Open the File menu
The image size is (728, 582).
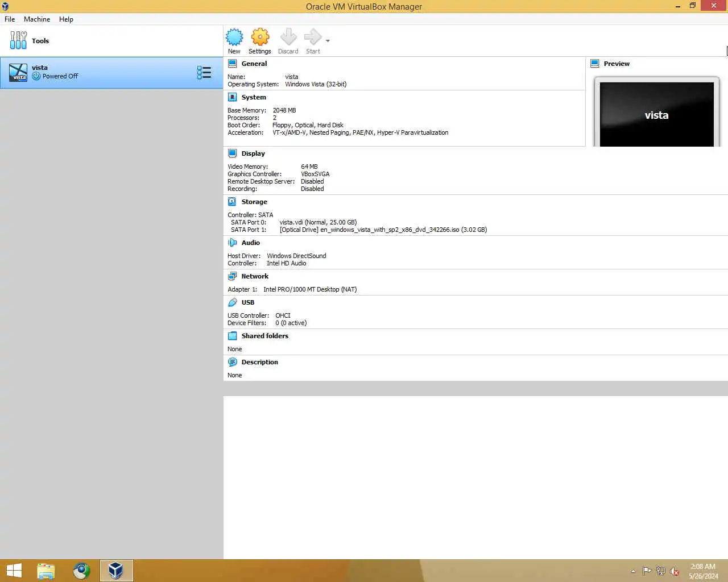tap(10, 19)
